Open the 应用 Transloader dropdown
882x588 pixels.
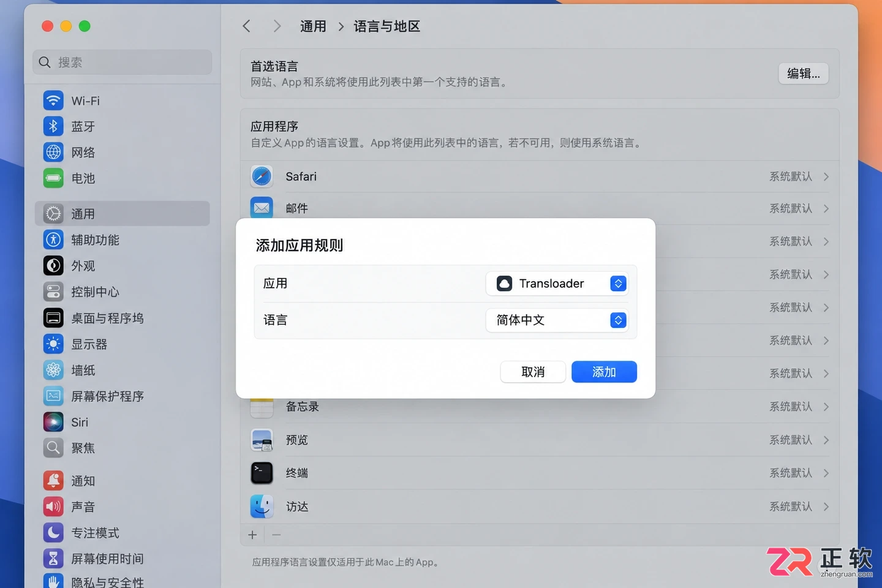557,284
